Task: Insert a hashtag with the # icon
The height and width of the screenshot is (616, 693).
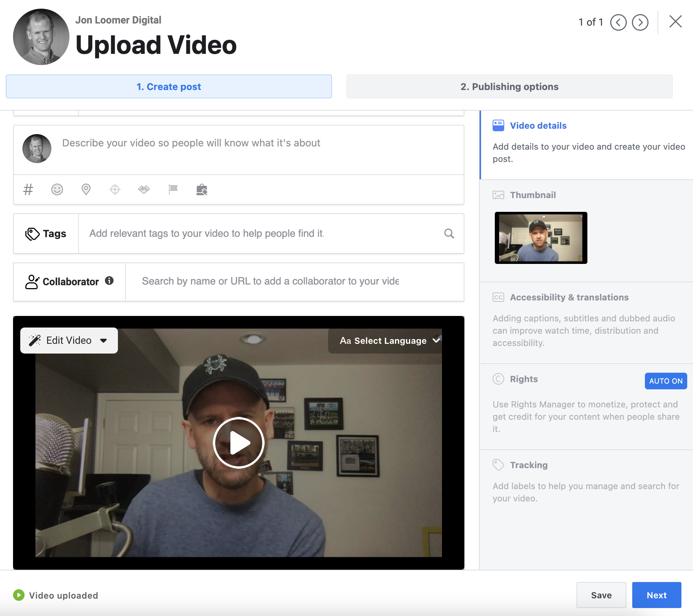Action: coord(28,189)
